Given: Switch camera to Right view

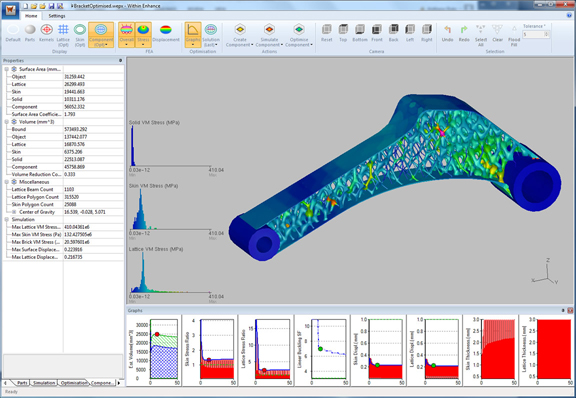Looking at the screenshot, I should click(x=426, y=33).
